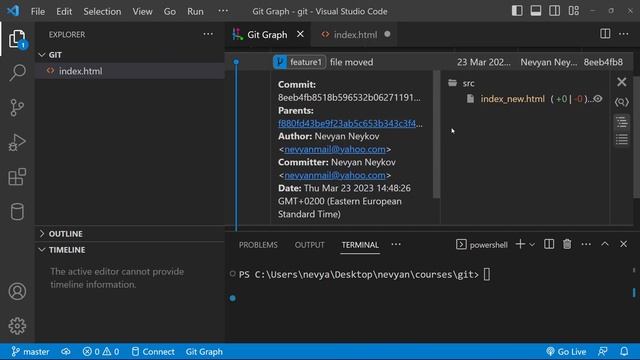The image size is (640, 360).
Task: Toggle bottom panel layout icon
Action: (536, 11)
